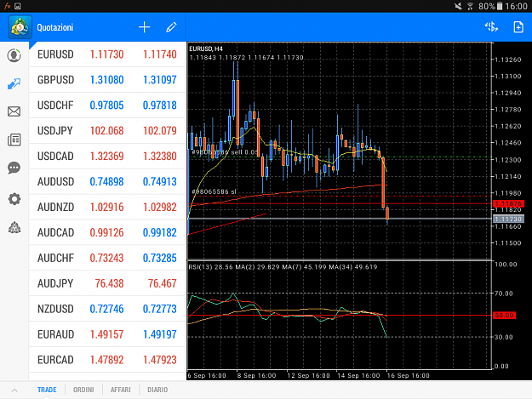Open the about triangle icon in sidebar
This screenshot has width=532, height=399.
pos(14,227)
